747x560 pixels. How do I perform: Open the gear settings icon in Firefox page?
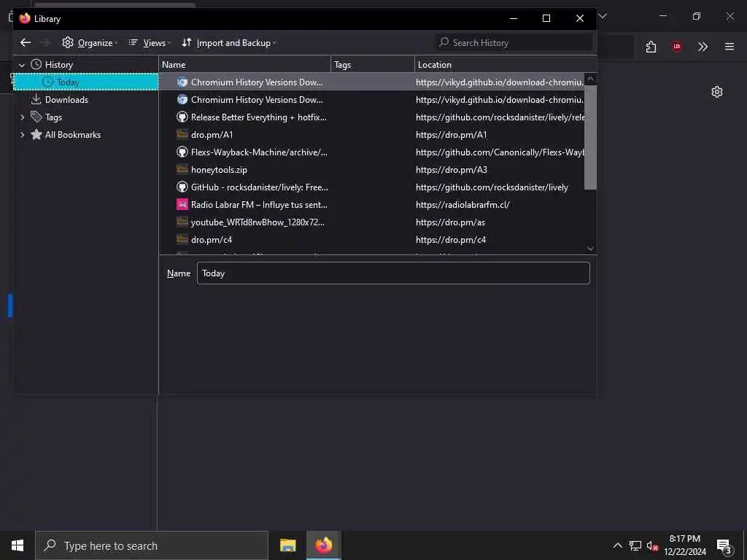point(717,92)
